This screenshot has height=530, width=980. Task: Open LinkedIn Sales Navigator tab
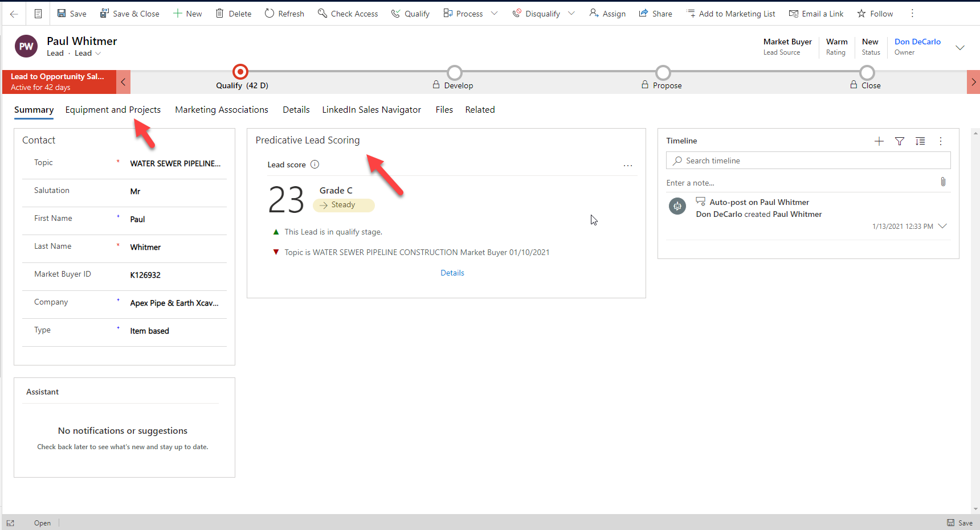click(371, 110)
